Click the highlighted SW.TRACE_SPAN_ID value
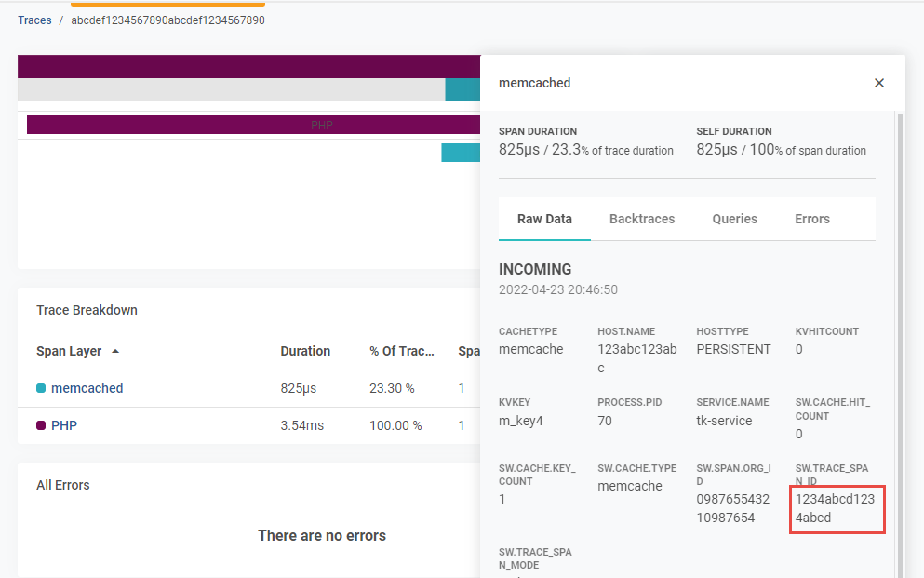 (x=836, y=508)
